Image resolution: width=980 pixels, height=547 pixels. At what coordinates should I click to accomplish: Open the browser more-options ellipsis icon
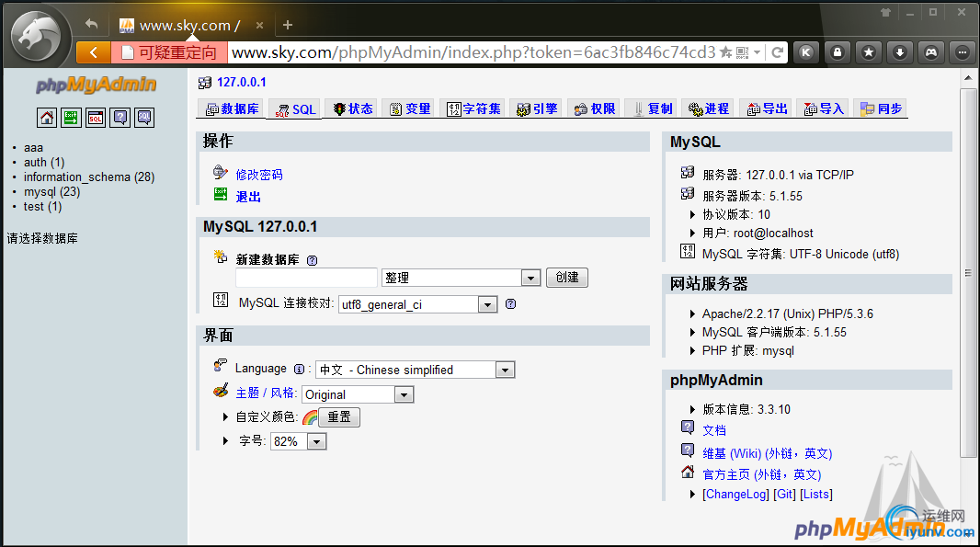coord(963,52)
